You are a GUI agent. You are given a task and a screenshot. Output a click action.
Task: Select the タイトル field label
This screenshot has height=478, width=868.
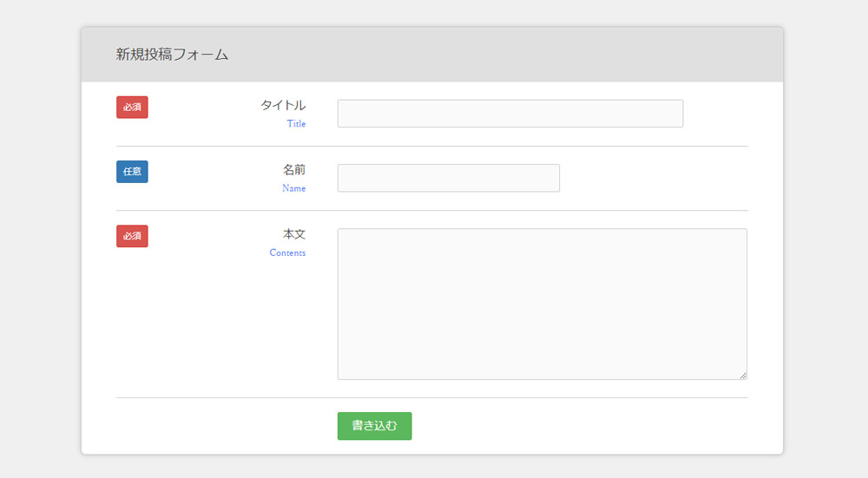(x=283, y=105)
